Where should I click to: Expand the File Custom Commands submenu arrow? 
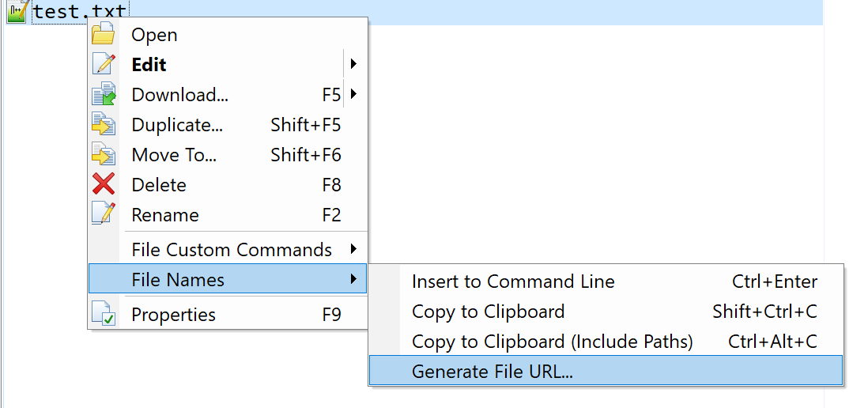[353, 249]
